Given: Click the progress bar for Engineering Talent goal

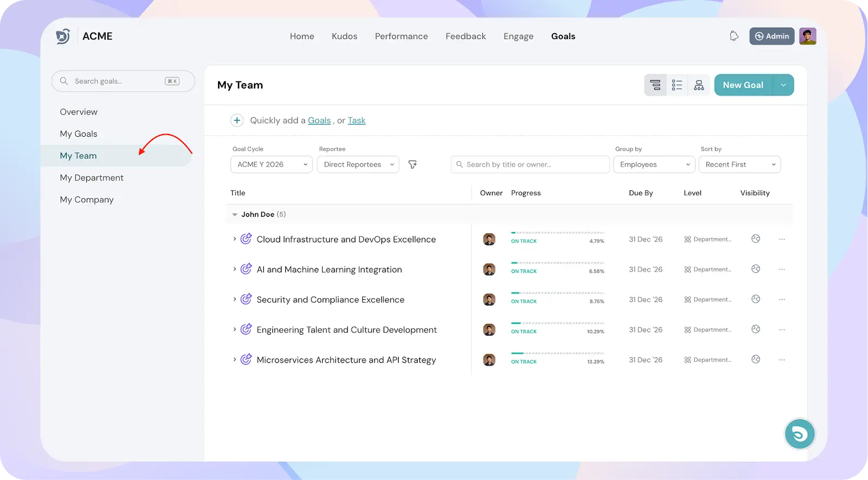Looking at the screenshot, I should click(557, 323).
